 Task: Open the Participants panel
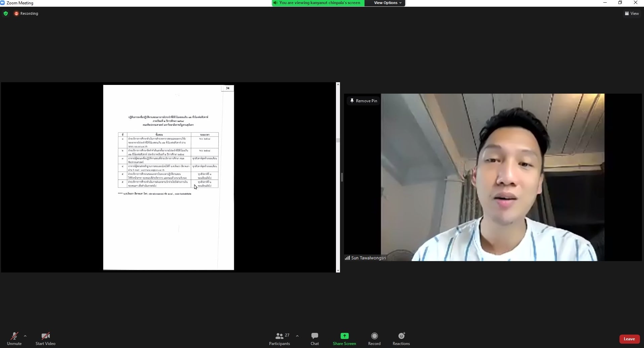pyautogui.click(x=279, y=339)
